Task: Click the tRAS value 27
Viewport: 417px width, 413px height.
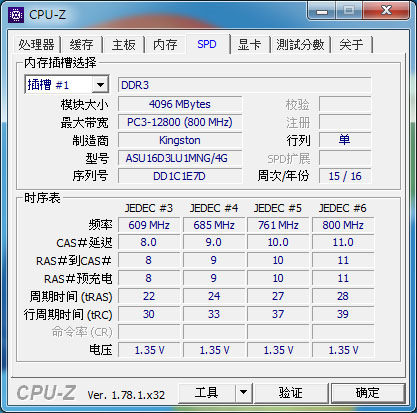Action: pos(278,296)
